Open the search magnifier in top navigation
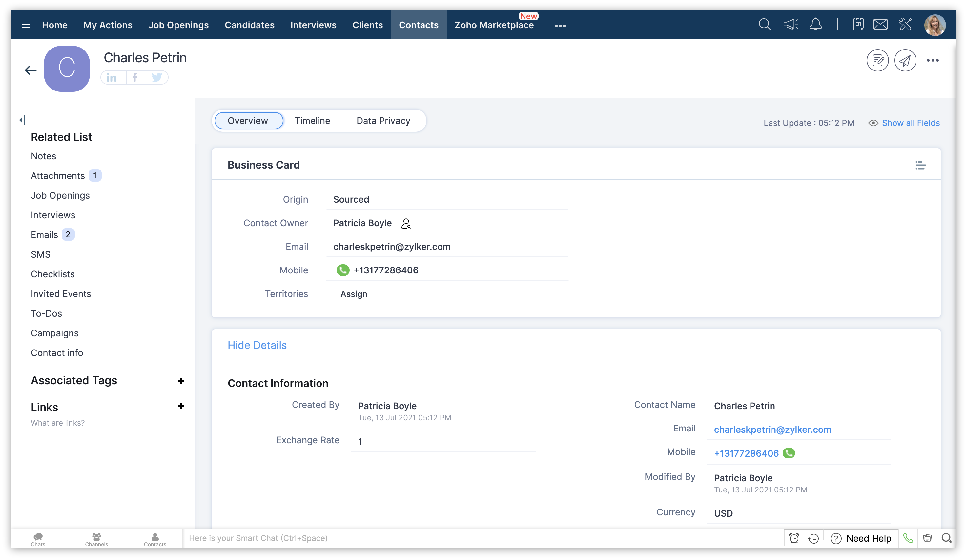Image resolution: width=967 pixels, height=560 pixels. click(x=764, y=25)
